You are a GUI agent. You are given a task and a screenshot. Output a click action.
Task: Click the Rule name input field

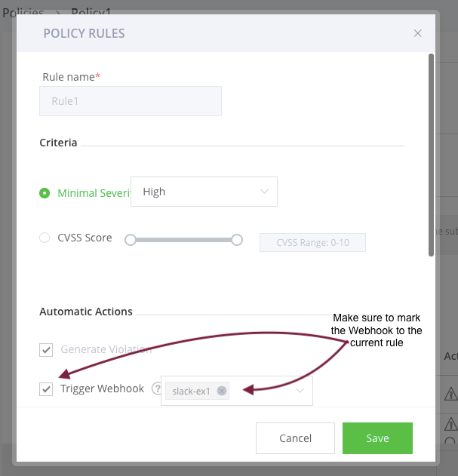131,101
